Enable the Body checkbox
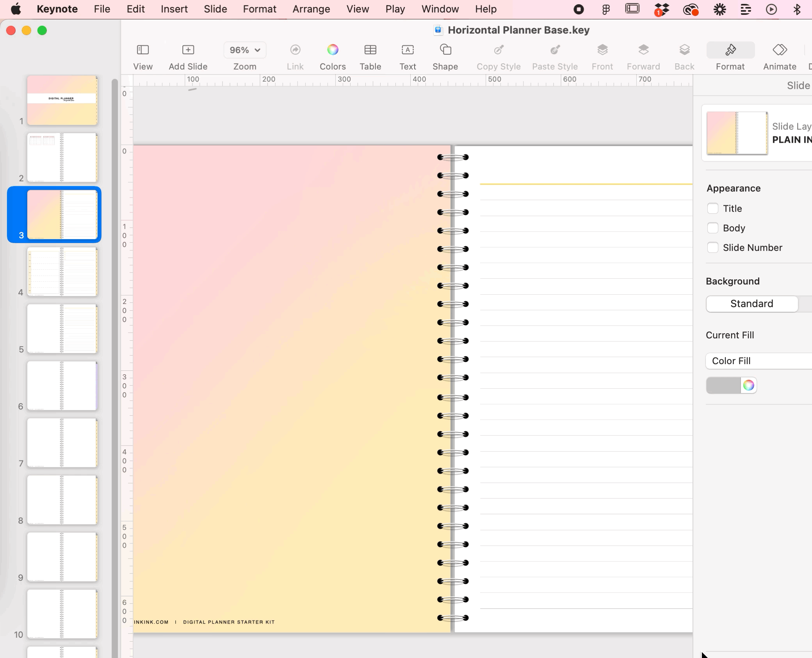 point(713,228)
